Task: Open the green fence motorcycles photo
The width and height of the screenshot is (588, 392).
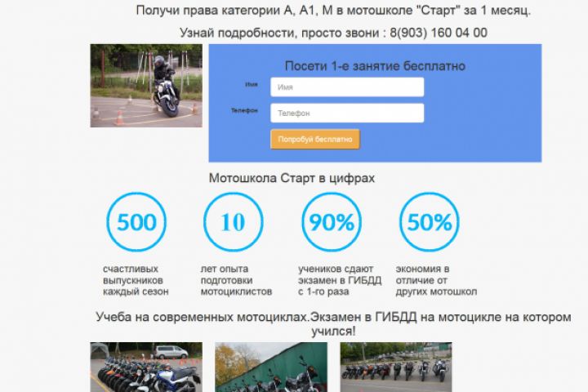Action: click(x=271, y=367)
